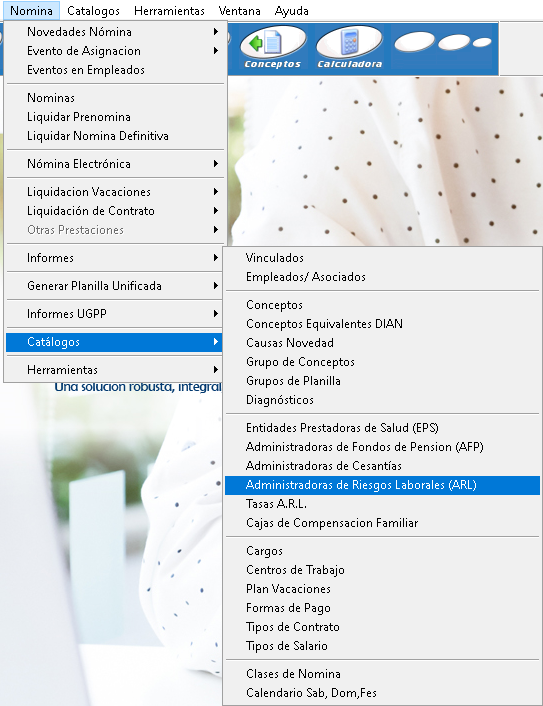Open Generar Planilla Unificada submenu
Screen dimensions: 543x706
(x=115, y=286)
